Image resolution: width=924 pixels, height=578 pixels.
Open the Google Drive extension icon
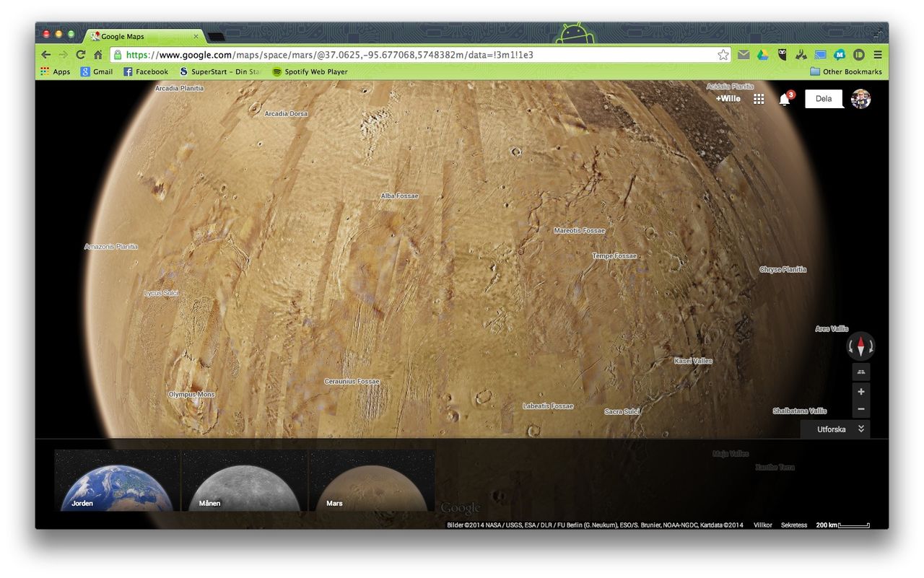[762, 54]
